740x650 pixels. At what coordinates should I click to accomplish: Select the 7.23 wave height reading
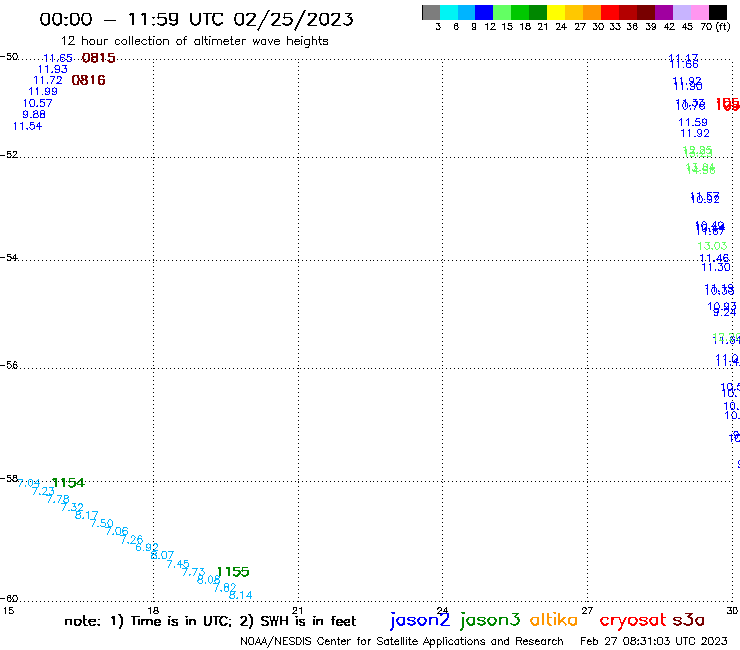pyautogui.click(x=43, y=491)
